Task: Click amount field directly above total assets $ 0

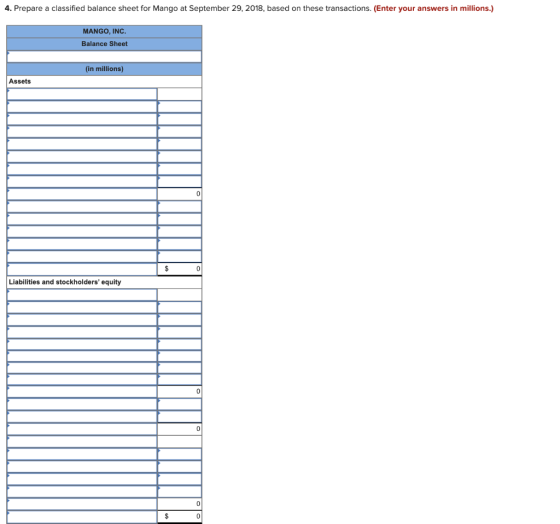Action: coord(179,256)
